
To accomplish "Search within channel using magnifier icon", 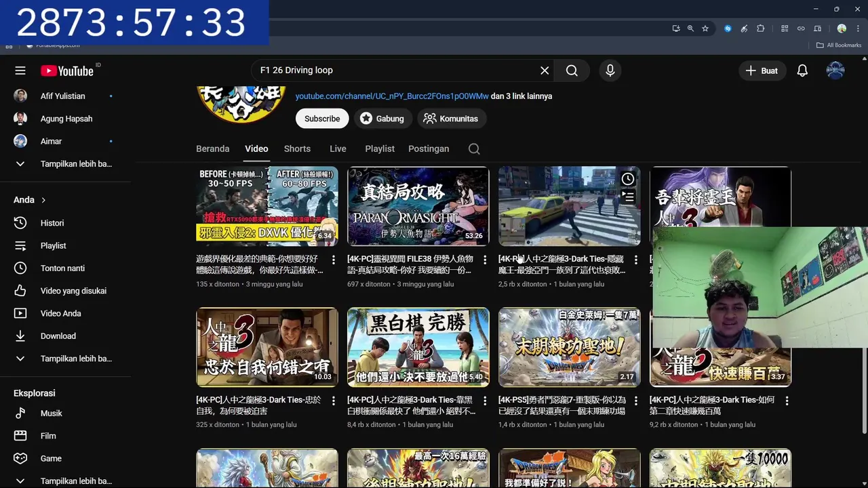I will point(474,149).
